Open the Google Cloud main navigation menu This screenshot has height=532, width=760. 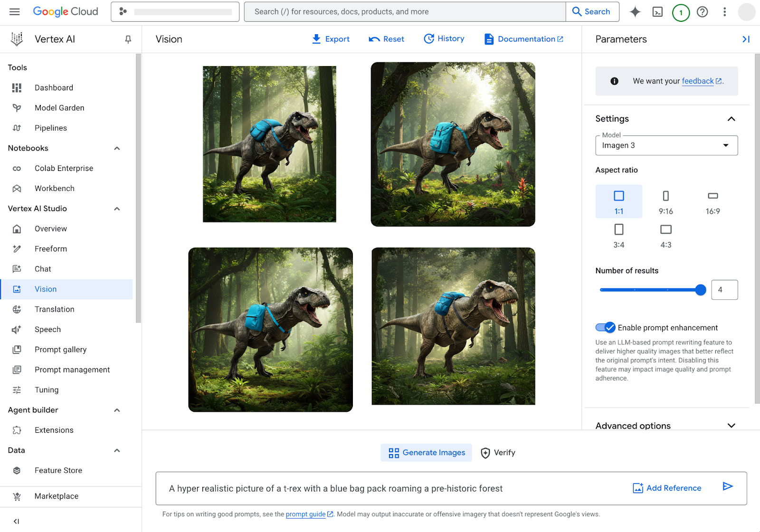[15, 12]
